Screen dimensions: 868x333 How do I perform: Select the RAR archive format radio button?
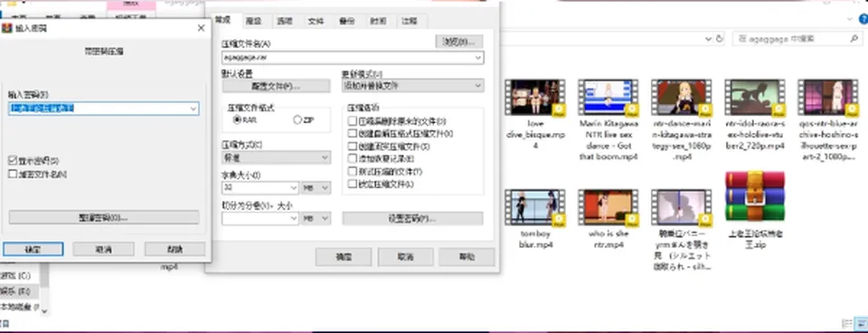click(238, 119)
